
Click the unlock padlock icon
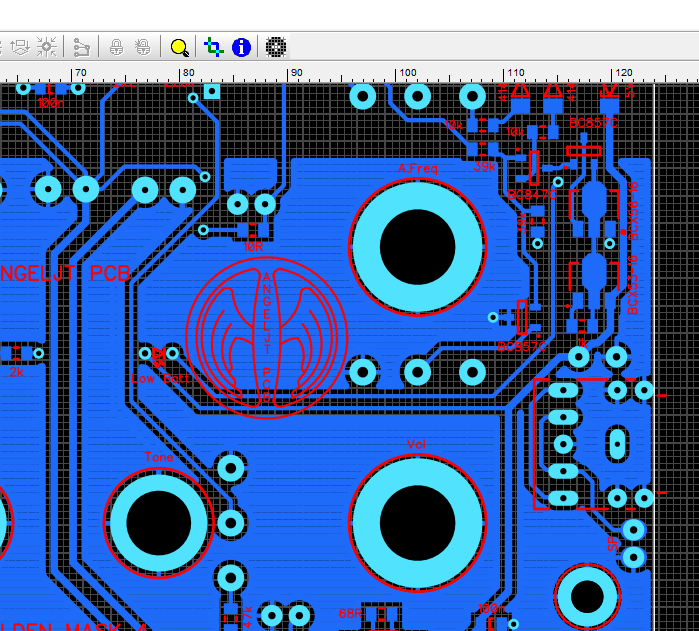[x=143, y=47]
